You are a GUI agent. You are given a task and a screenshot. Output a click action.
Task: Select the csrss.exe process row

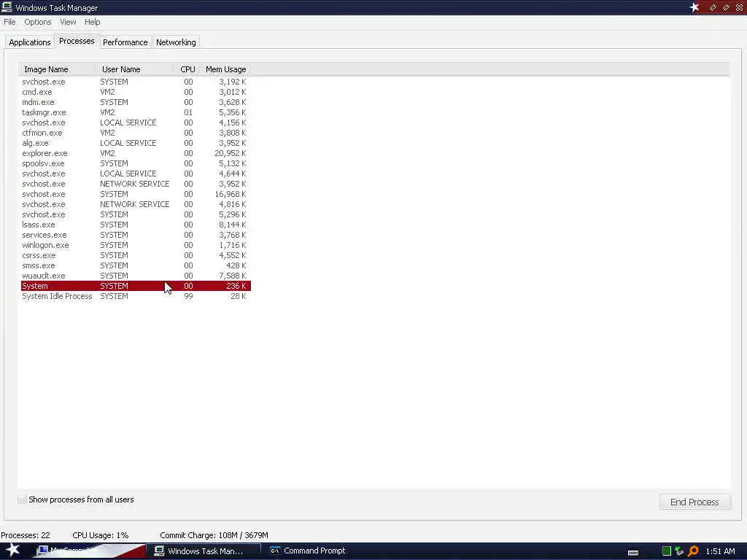point(136,255)
